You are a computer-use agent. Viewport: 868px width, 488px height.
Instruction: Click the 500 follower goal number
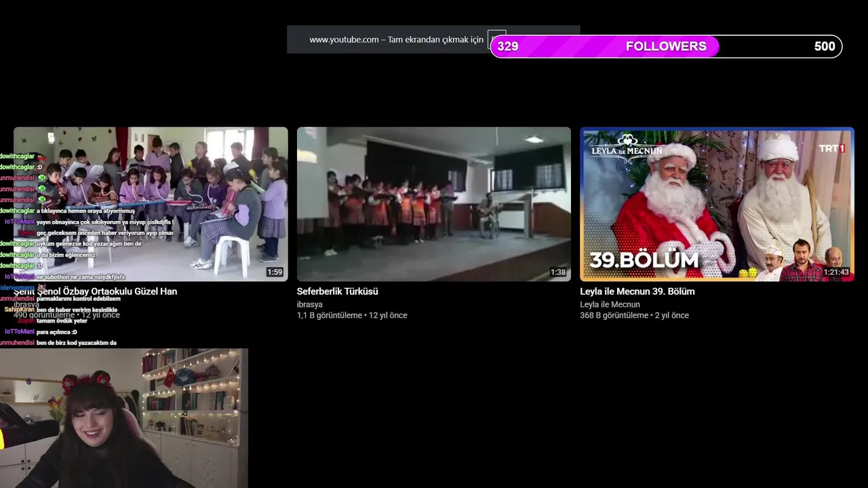point(825,46)
